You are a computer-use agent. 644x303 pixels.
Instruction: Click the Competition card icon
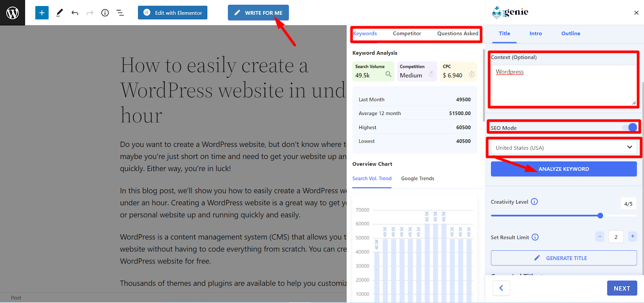tap(431, 74)
